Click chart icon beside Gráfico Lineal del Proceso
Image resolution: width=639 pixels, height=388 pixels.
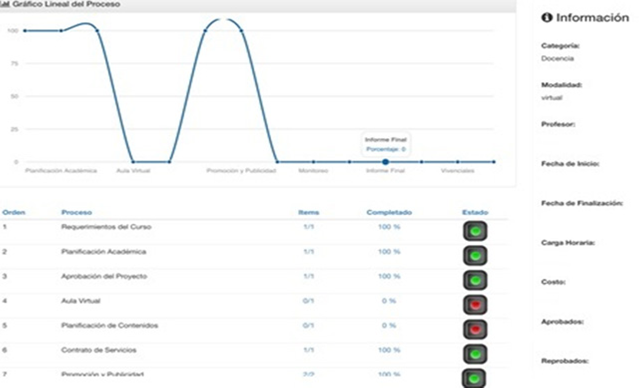(x=5, y=4)
